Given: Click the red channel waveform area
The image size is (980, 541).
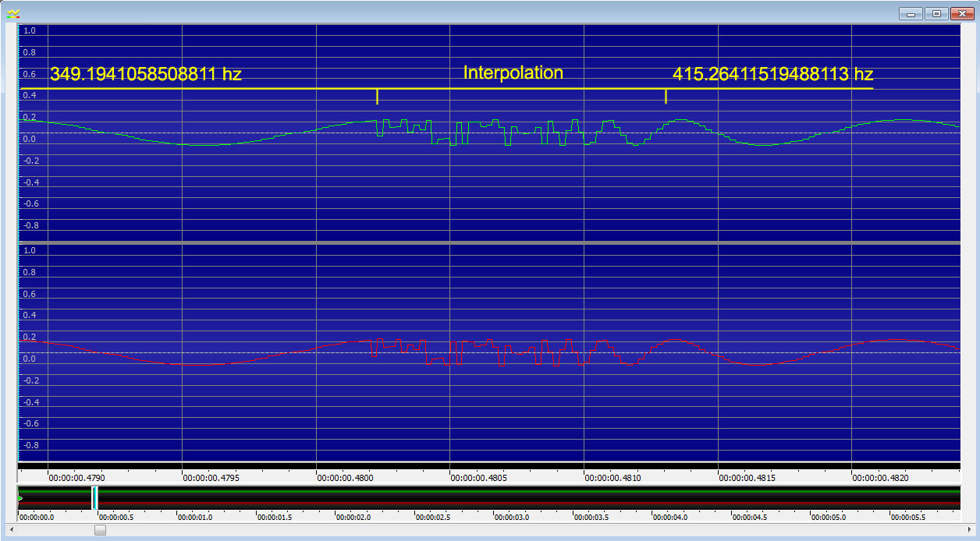Looking at the screenshot, I should [x=489, y=353].
